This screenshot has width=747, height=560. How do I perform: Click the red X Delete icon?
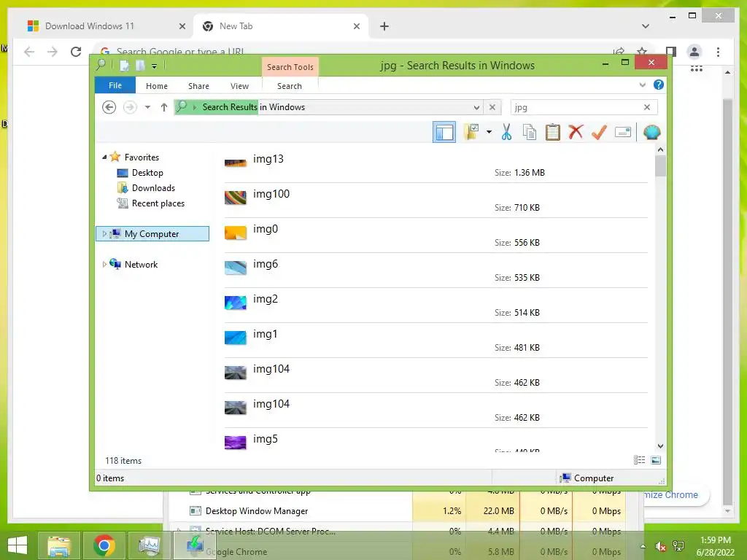[x=576, y=132]
